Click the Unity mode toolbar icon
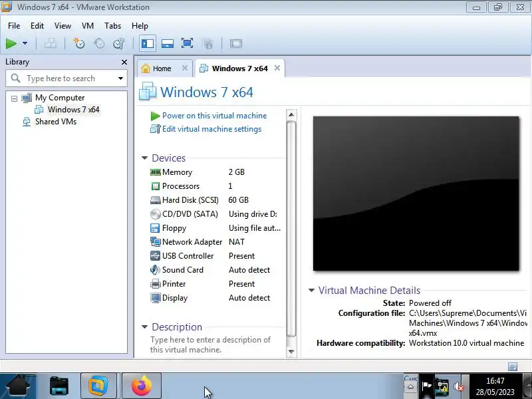Screen dimensions: 532x399 click(x=207, y=43)
